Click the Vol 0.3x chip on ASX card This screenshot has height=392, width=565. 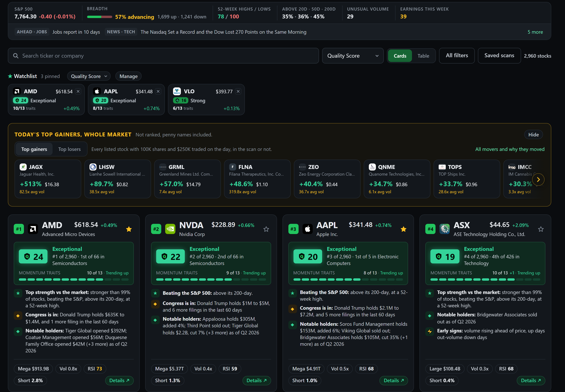479,369
